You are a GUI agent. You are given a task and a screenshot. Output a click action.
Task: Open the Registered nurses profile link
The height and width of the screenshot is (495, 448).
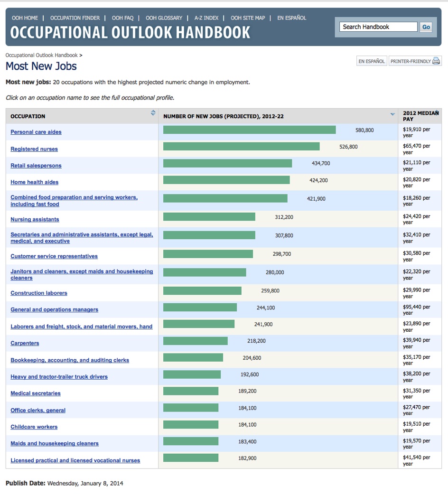34,149
